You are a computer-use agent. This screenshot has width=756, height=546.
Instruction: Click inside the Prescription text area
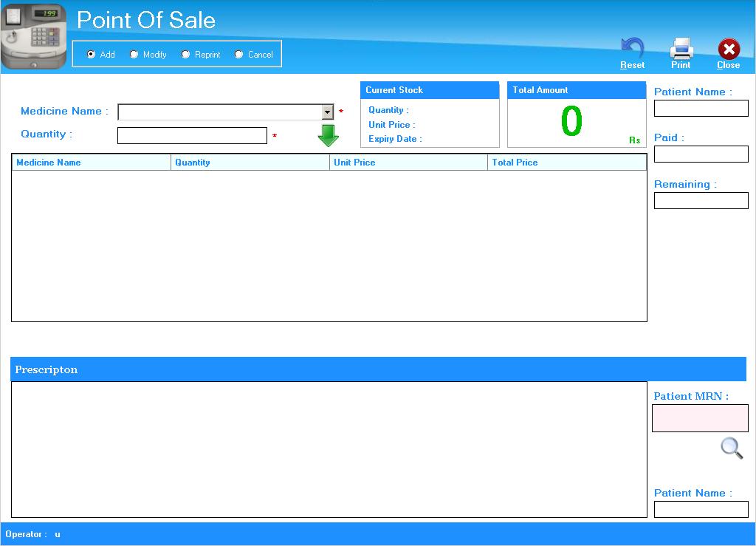(x=329, y=449)
